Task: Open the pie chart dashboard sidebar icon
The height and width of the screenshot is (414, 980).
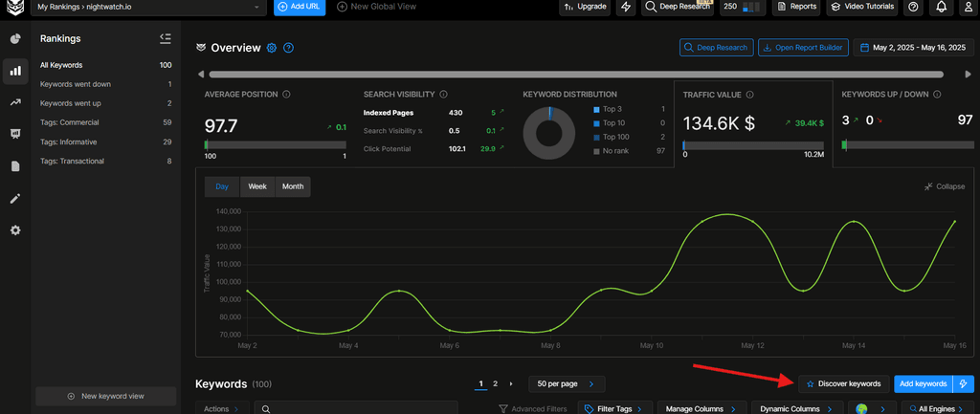Action: [15, 38]
